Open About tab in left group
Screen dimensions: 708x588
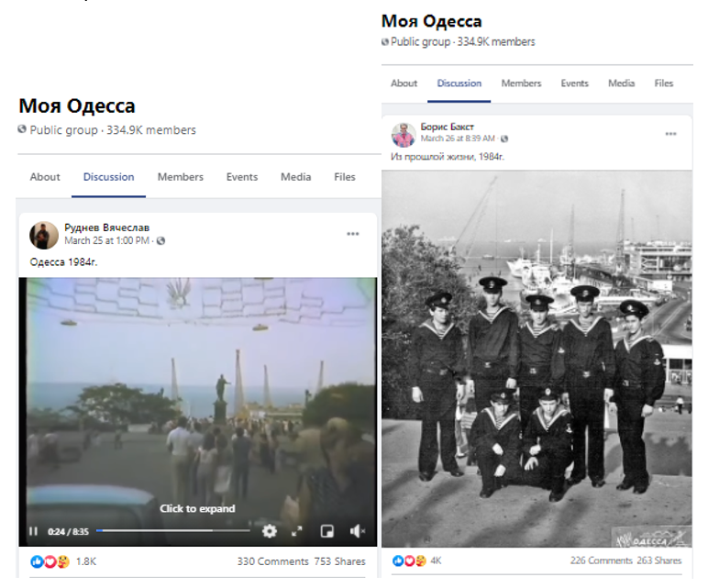[45, 177]
